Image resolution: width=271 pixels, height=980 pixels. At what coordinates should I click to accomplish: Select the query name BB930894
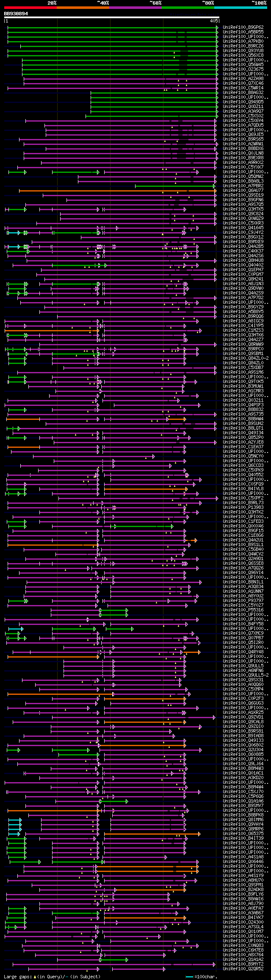pyautogui.click(x=16, y=14)
